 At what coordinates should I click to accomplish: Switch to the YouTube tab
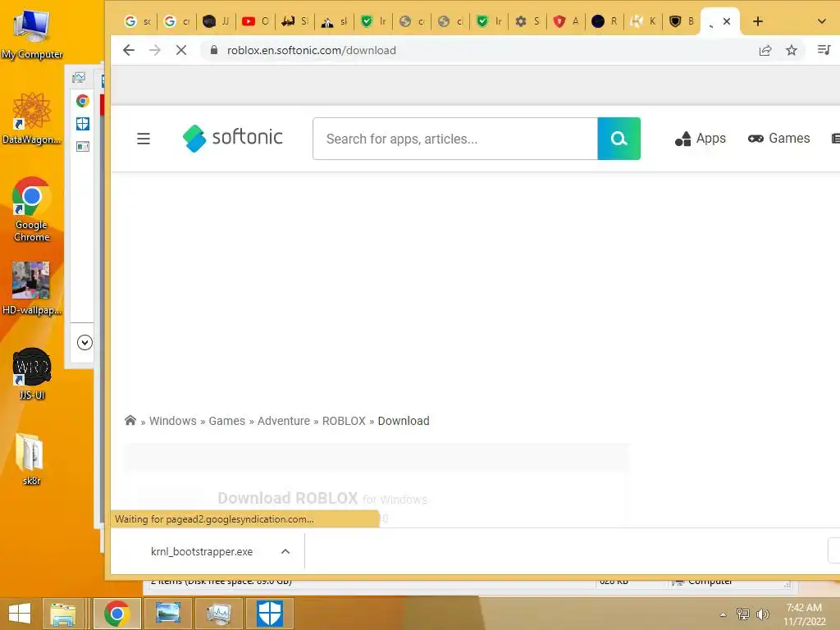(255, 21)
